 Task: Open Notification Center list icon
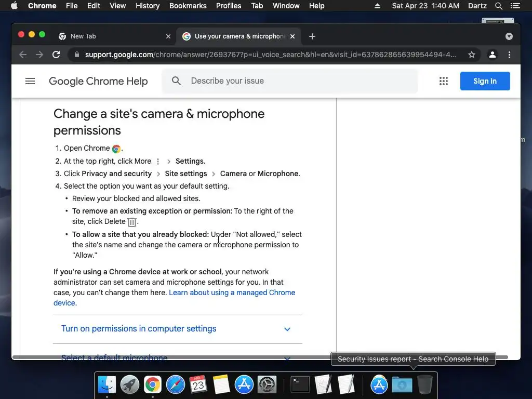coord(515,6)
